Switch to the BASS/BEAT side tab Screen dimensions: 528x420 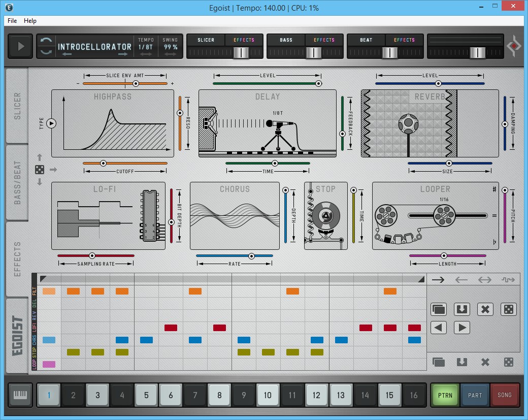(x=17, y=183)
